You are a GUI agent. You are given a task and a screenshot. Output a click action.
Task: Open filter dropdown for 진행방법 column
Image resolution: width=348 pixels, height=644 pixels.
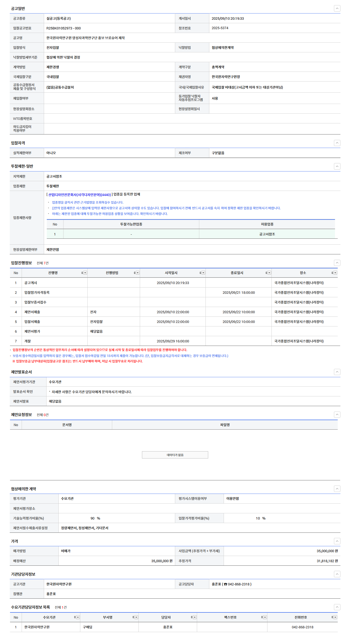[x=138, y=273]
